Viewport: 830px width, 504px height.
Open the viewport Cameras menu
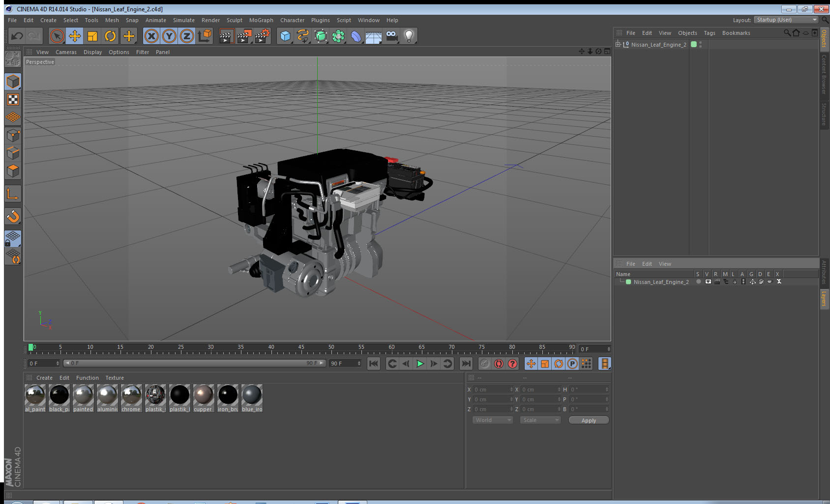(x=66, y=52)
